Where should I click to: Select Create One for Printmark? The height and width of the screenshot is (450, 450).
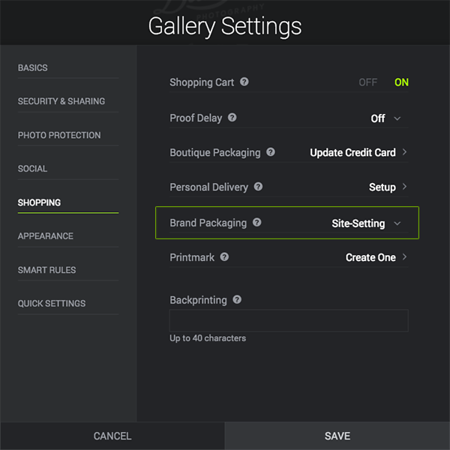(x=376, y=257)
